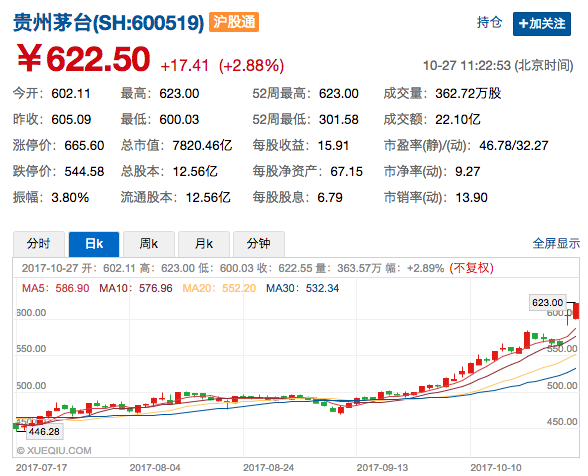Select the 分钟 chart tab
The height and width of the screenshot is (476, 588).
(259, 244)
